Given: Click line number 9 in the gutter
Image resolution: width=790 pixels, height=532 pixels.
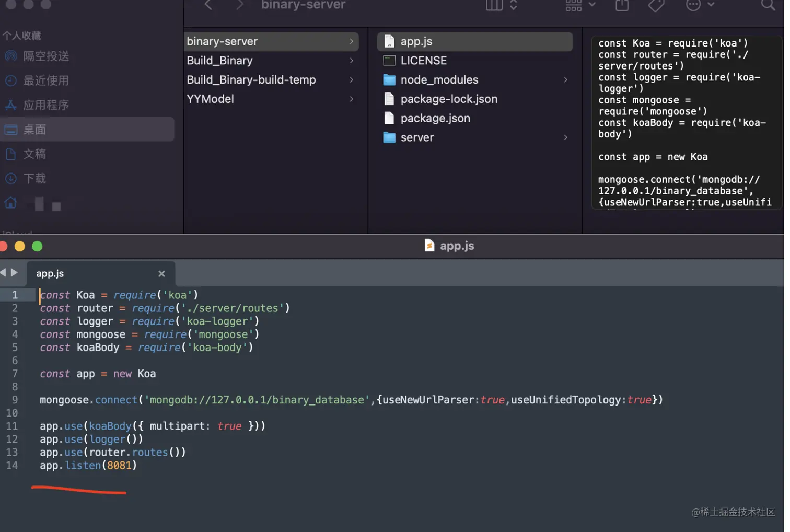Looking at the screenshot, I should coord(15,400).
